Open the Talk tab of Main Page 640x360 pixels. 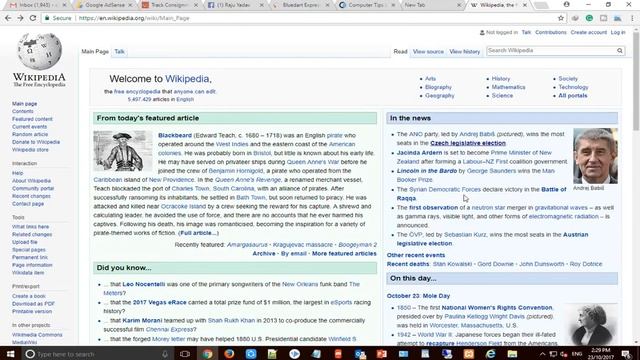(x=119, y=51)
